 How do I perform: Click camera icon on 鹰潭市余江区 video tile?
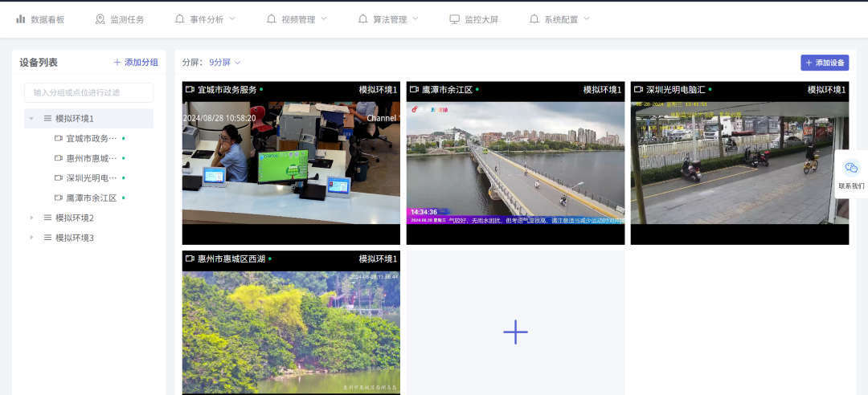coord(415,90)
